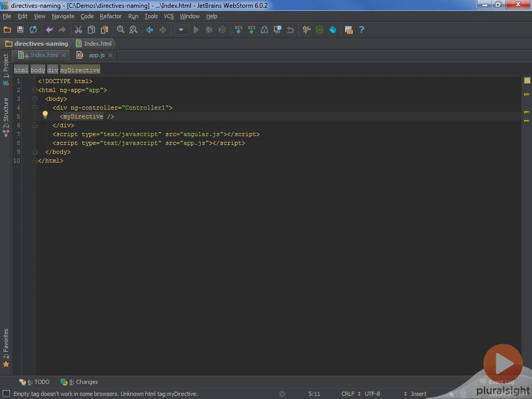Viewport: 532px width, 399px height.
Task: Click the Cut scissors icon
Action: pos(78,30)
